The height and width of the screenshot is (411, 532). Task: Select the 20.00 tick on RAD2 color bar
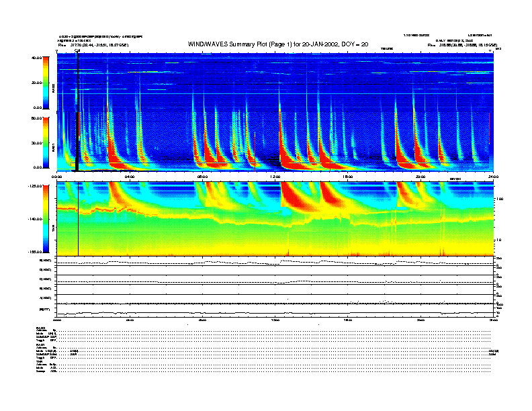36,83
